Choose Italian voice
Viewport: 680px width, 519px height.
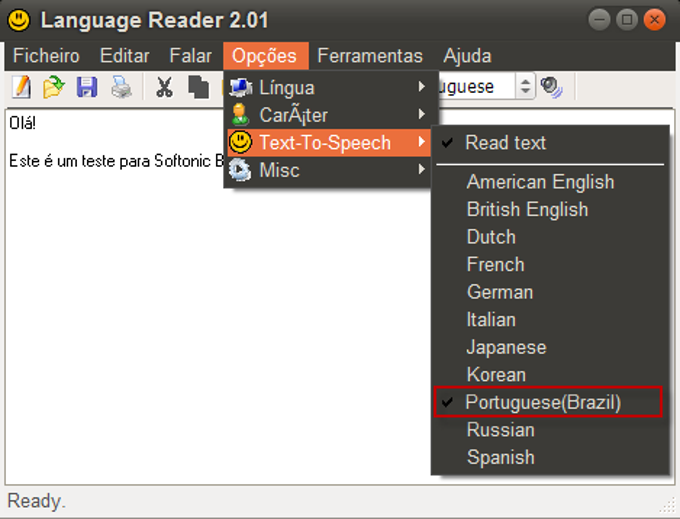tap(550, 320)
